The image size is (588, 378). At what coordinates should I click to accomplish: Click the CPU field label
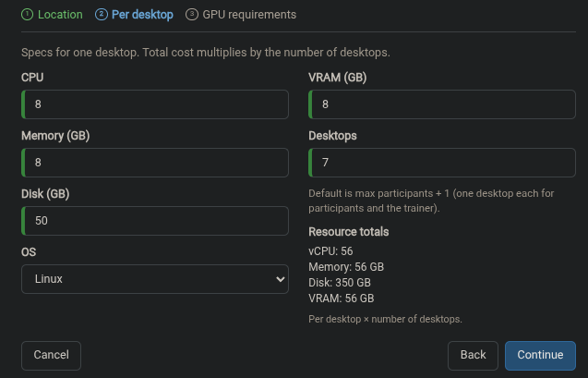[32, 78]
